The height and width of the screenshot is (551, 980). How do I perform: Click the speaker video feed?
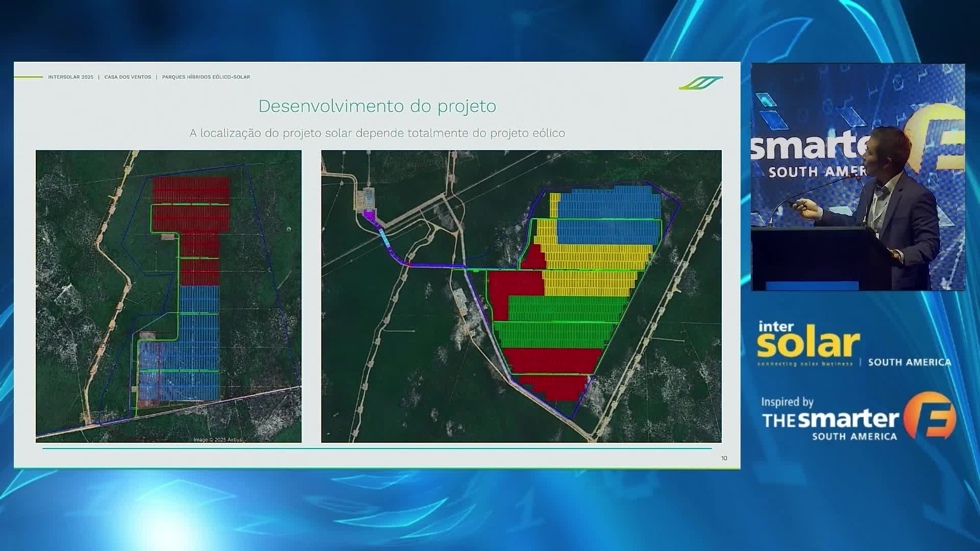[x=858, y=177]
